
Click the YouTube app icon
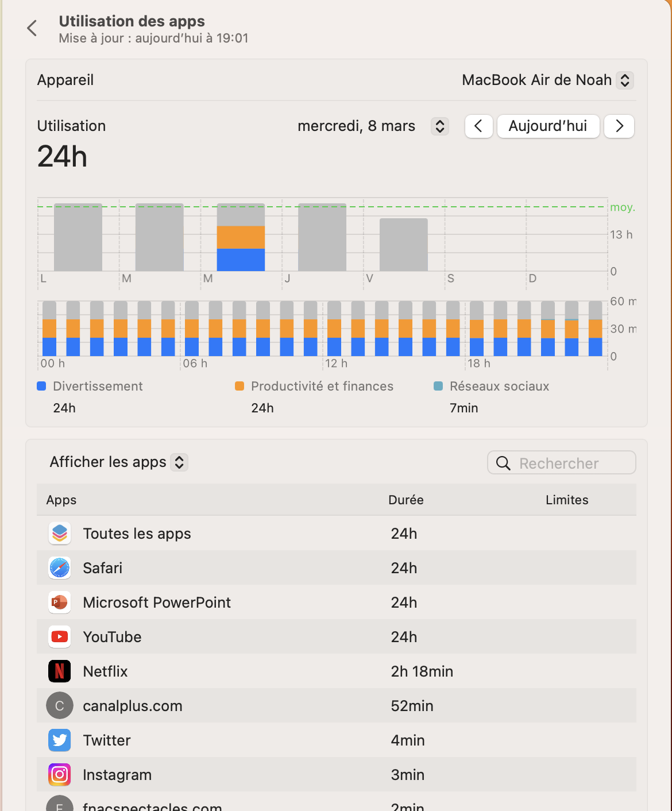click(59, 636)
